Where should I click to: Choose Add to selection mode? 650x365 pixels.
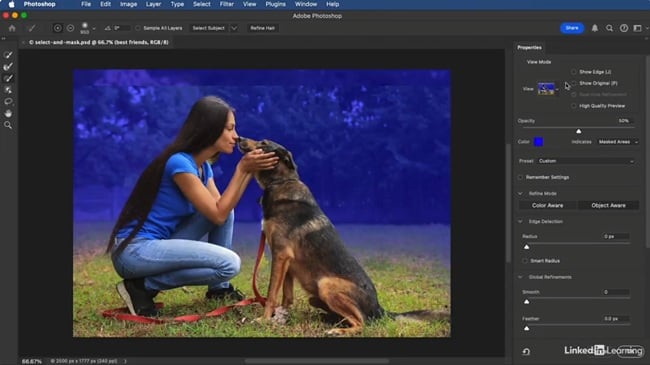(x=58, y=28)
